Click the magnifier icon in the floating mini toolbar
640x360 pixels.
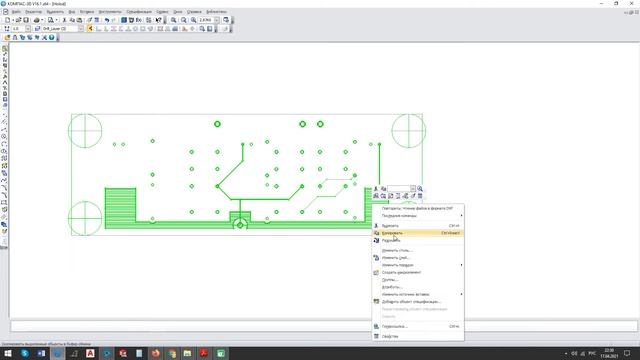point(420,189)
